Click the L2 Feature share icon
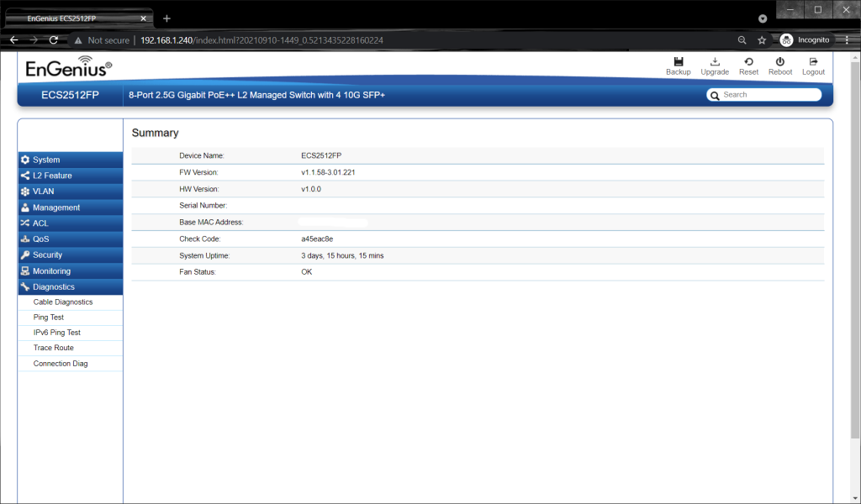The image size is (861, 504). 24,176
